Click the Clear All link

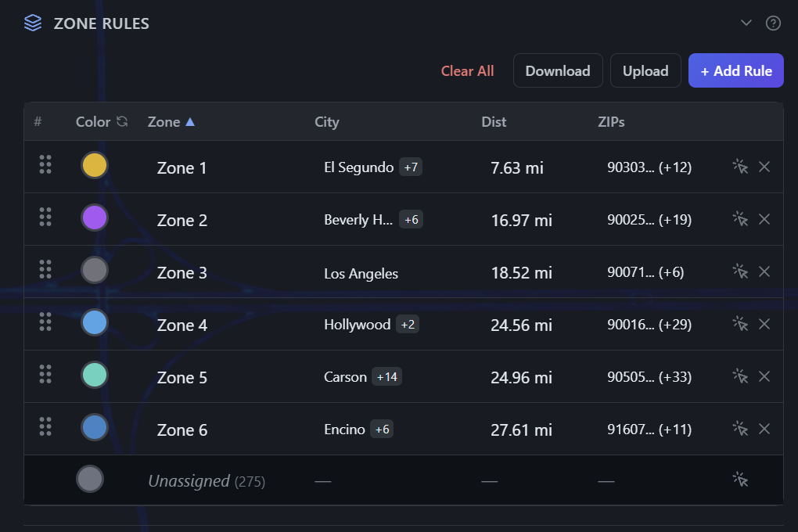(x=467, y=70)
